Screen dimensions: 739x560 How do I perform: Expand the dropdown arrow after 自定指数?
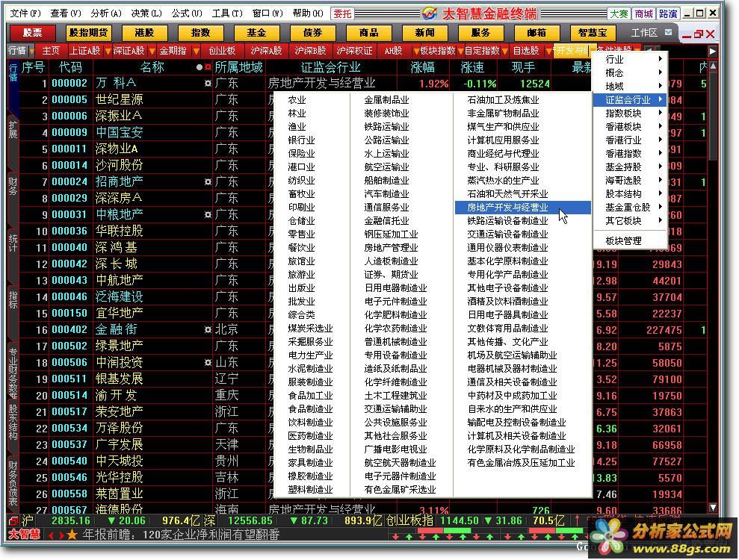pos(505,51)
